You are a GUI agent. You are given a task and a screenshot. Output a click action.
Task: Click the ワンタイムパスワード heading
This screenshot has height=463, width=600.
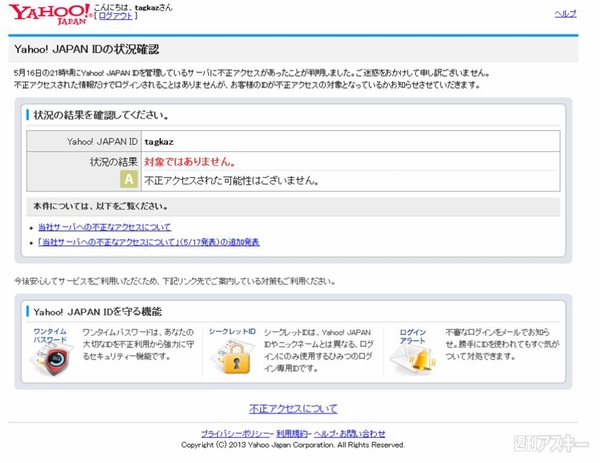click(x=50, y=335)
